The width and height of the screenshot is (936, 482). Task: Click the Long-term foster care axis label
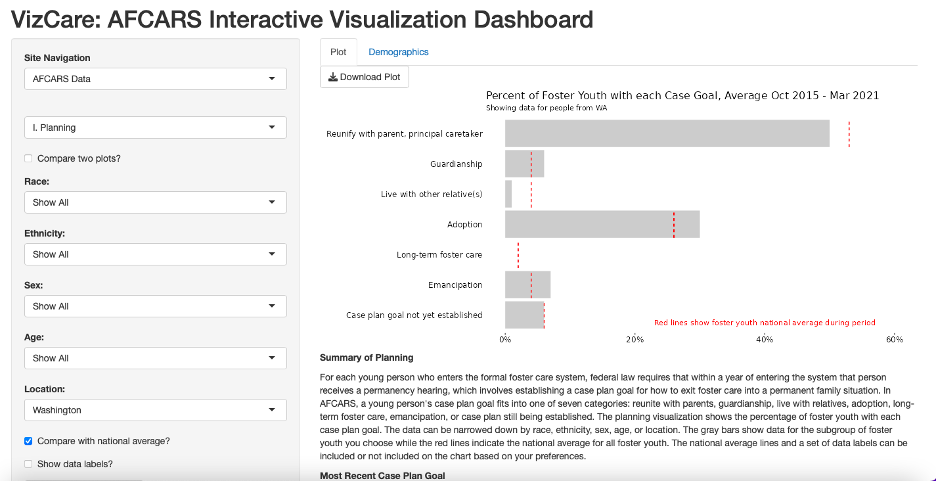point(439,255)
